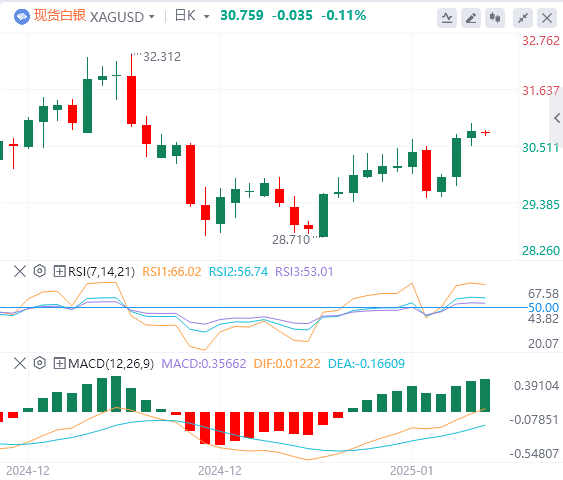Click the 32.762 price axis label

(x=541, y=41)
